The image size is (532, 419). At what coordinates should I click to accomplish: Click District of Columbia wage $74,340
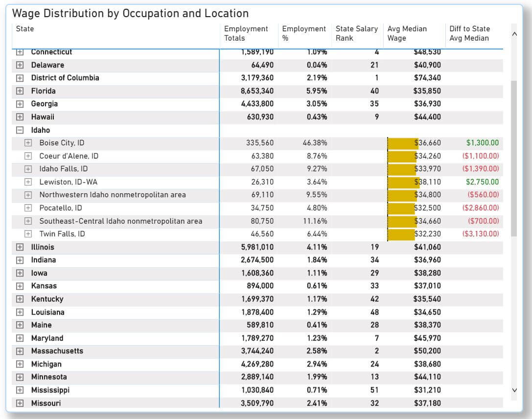tap(427, 78)
